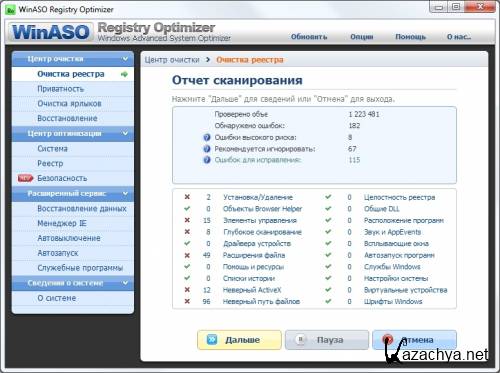This screenshot has width=500, height=373.
Task: Click the green check icon for Объекты Browser Helper
Action: (x=187, y=209)
